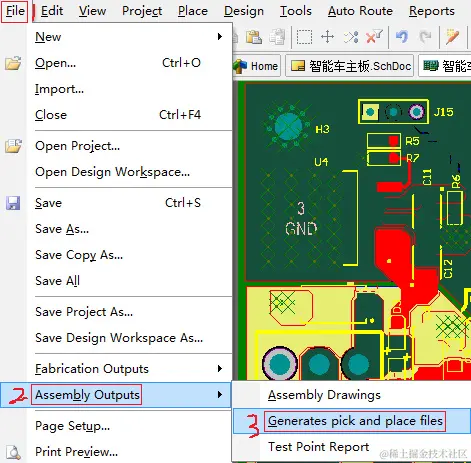
Task: Select Assembly Outputs menu entry
Action: click(x=116, y=395)
